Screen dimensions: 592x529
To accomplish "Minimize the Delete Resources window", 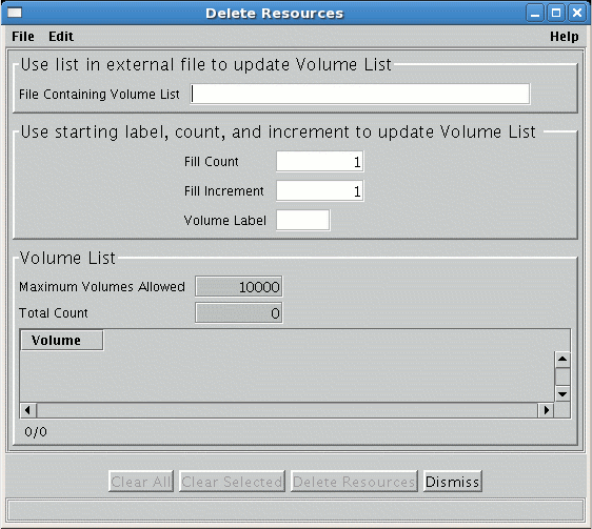I will (535, 13).
